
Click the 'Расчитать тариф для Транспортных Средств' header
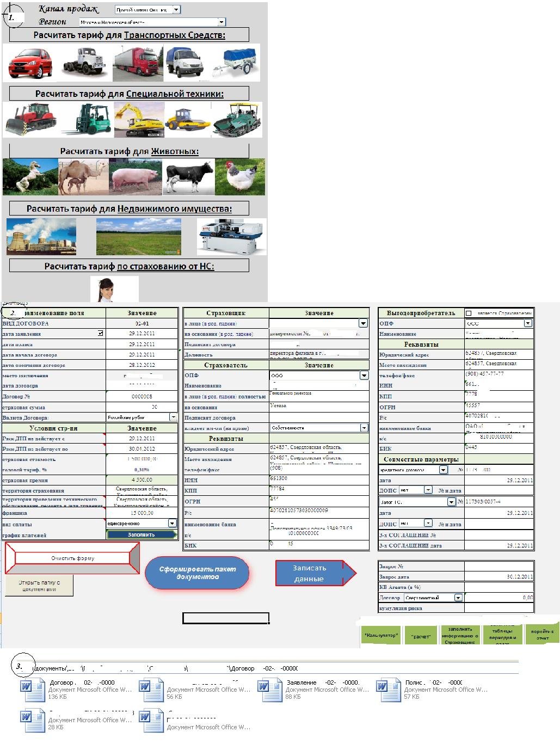129,35
